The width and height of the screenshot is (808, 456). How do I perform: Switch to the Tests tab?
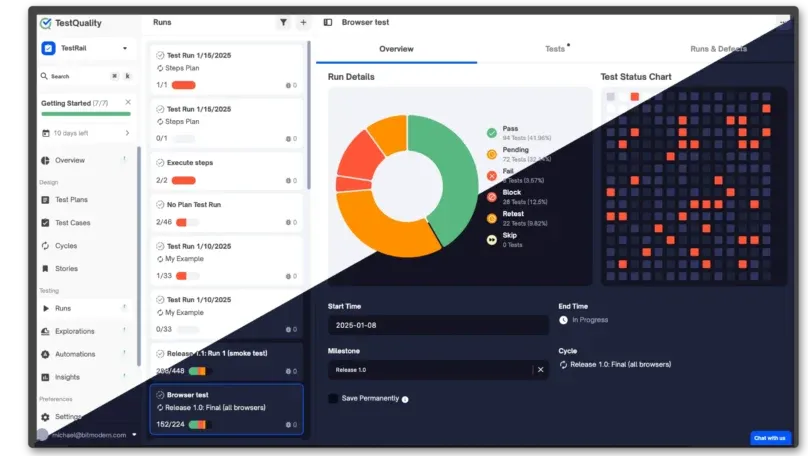555,49
